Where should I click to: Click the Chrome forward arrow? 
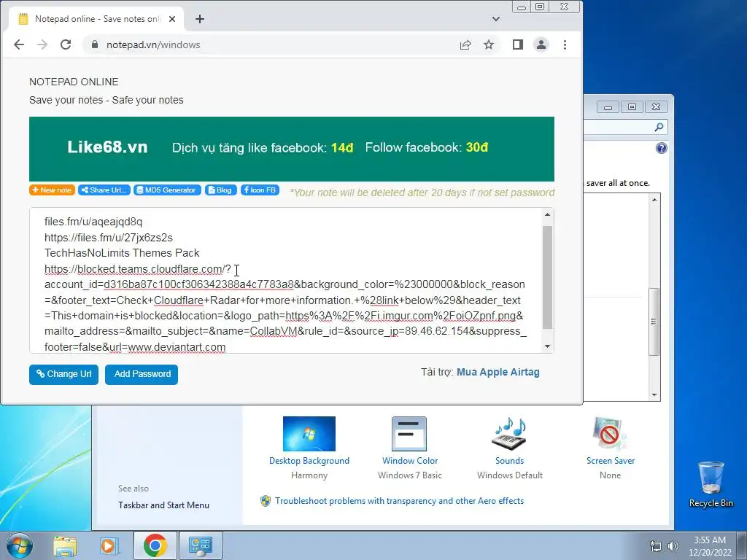point(42,44)
